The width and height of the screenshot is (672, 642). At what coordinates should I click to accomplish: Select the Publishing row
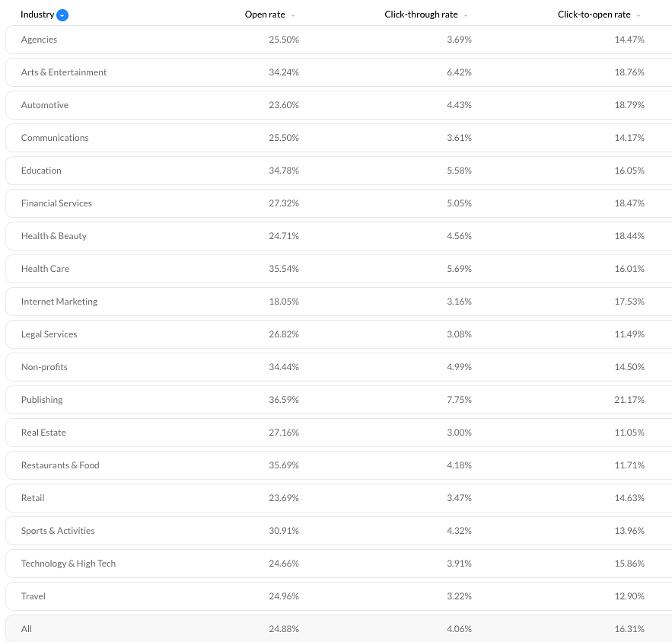click(x=339, y=400)
